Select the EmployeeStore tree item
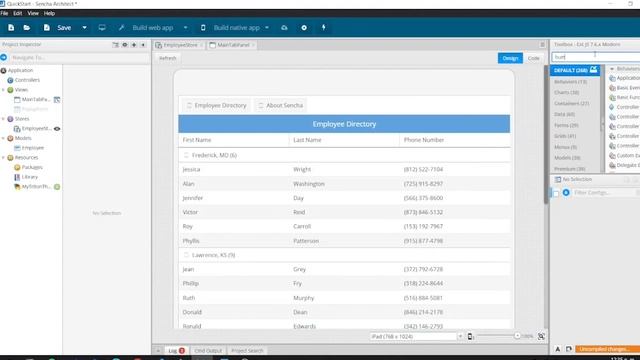 point(36,129)
